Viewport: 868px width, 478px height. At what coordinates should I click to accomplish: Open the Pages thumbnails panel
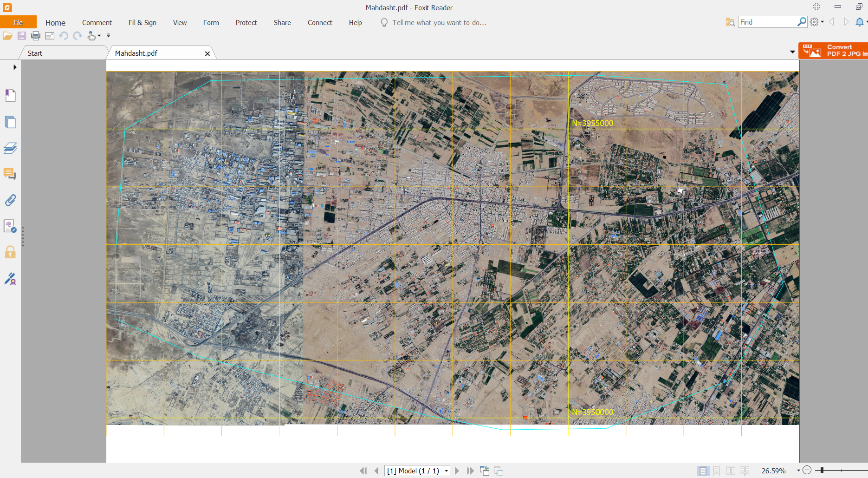(10, 122)
